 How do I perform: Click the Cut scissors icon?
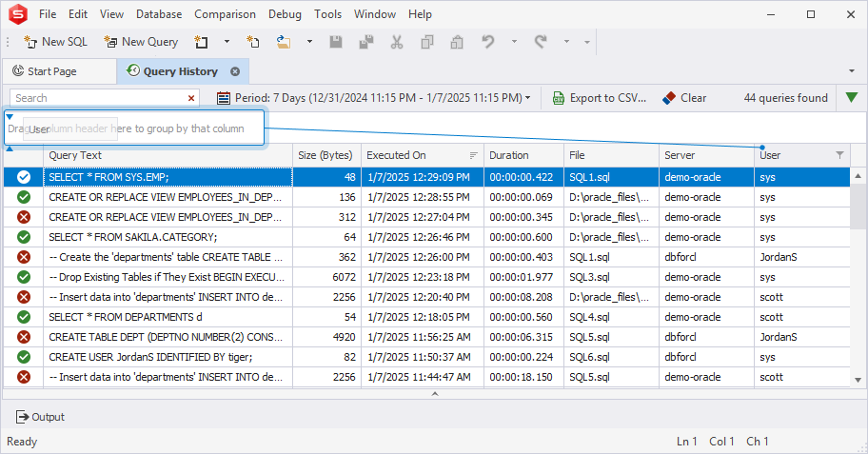tap(396, 42)
